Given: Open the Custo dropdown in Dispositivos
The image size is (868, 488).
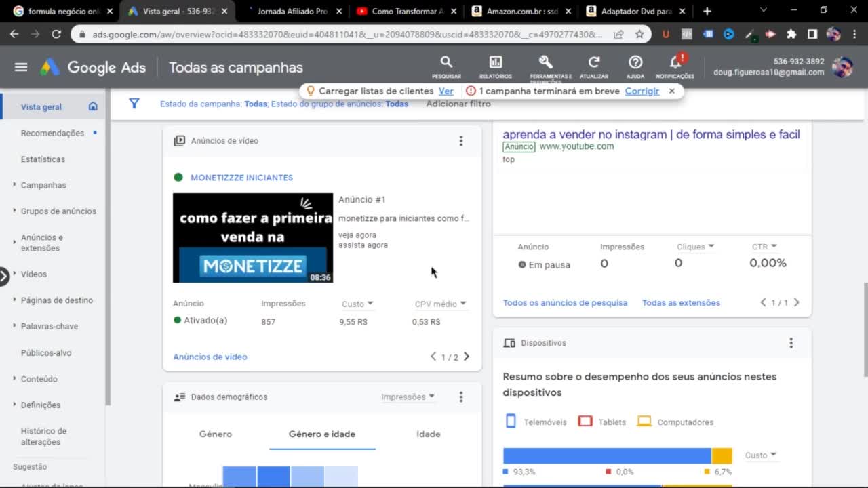Looking at the screenshot, I should [x=761, y=455].
